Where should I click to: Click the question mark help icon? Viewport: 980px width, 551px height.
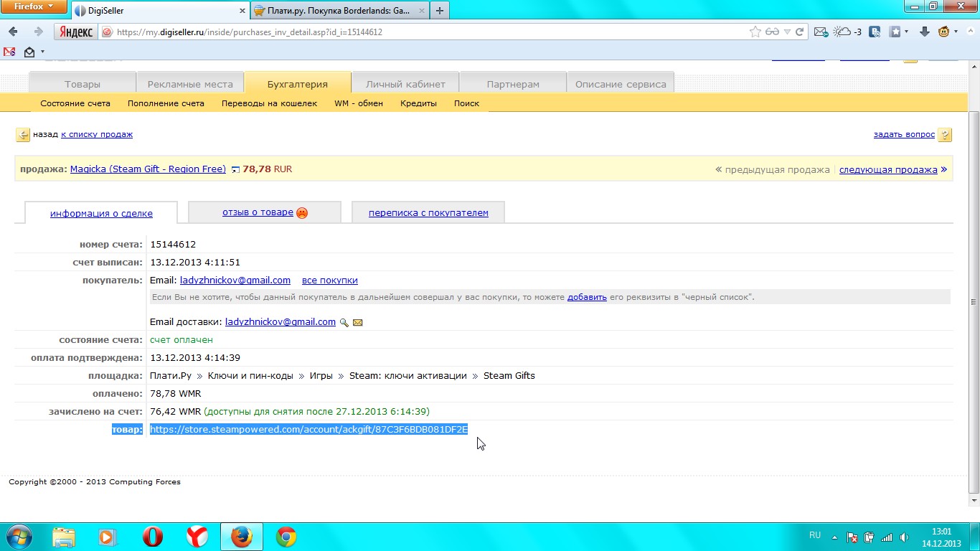945,135
